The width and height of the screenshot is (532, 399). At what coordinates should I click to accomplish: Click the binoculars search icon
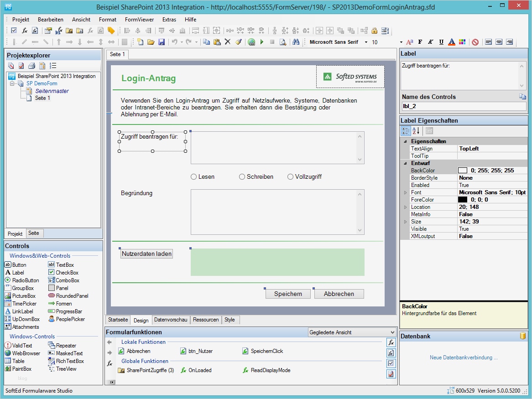coord(296,42)
